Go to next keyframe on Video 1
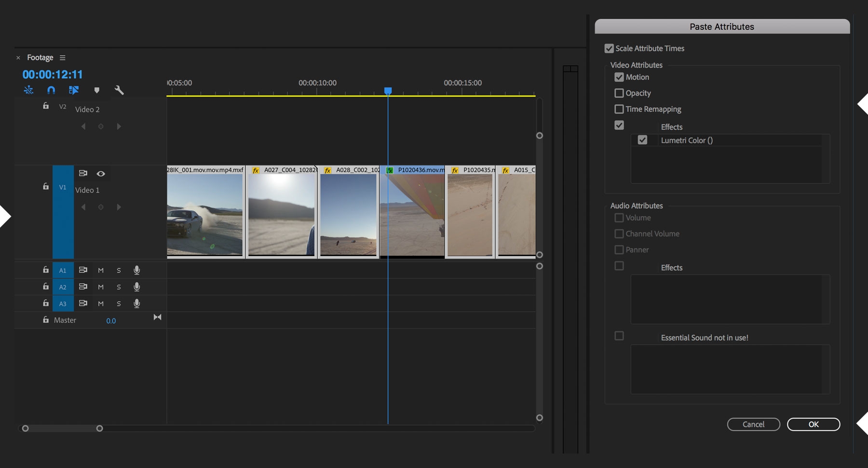Image resolution: width=868 pixels, height=468 pixels. click(119, 207)
